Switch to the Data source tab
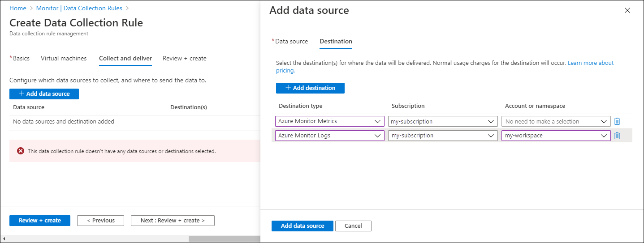The image size is (644, 243). pos(291,41)
